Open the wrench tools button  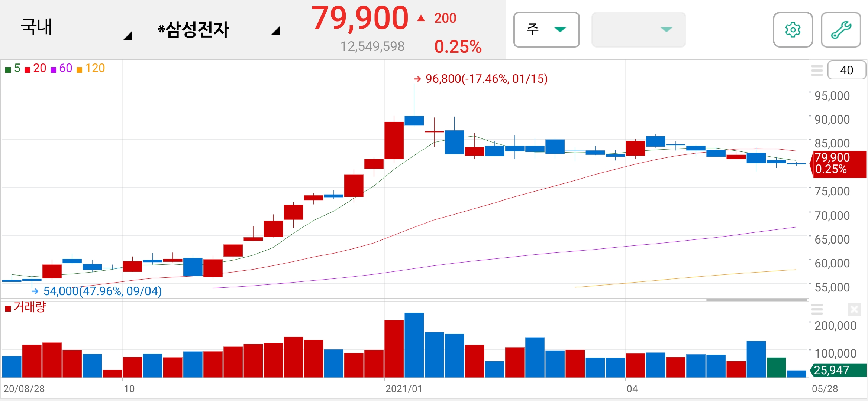841,30
